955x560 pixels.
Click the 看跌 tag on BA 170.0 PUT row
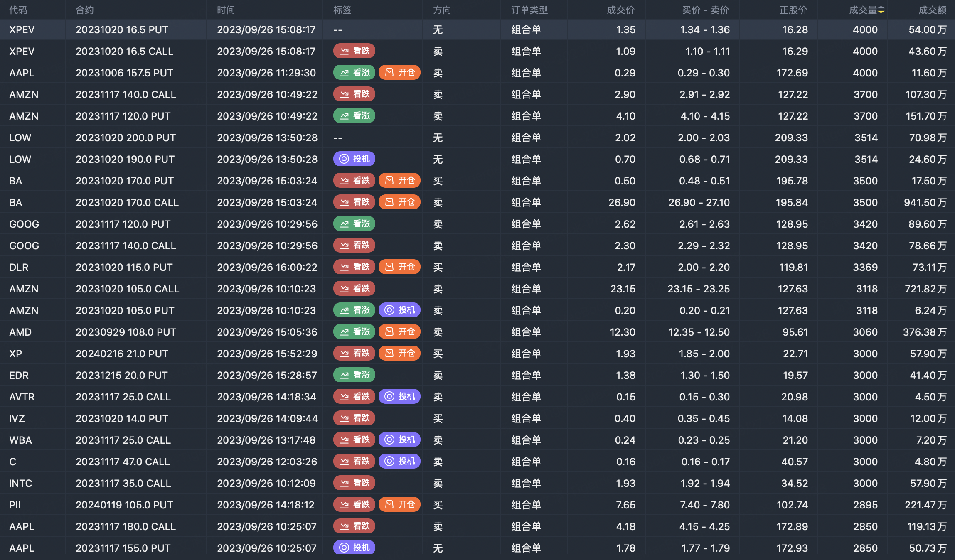click(x=354, y=181)
